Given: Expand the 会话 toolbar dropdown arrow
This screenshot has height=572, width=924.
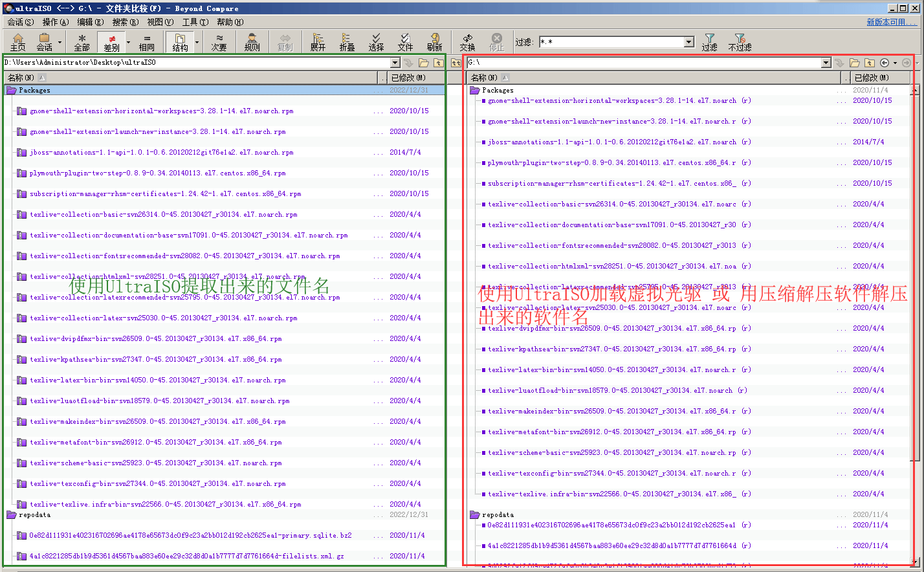Looking at the screenshot, I should pos(60,43).
